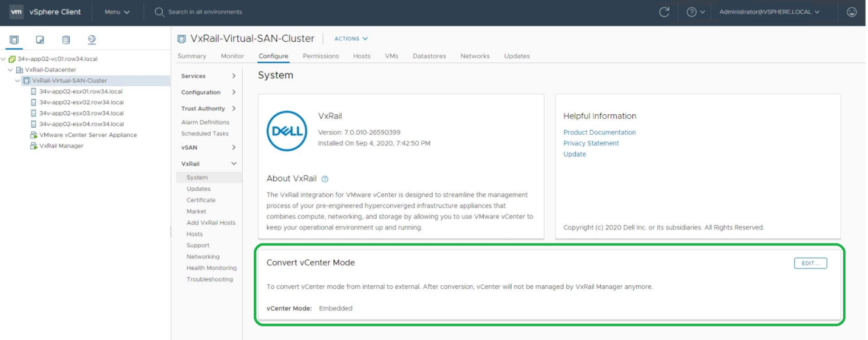Image resolution: width=868 pixels, height=340 pixels.
Task: Open the Menu dropdown in header
Action: click(x=117, y=12)
